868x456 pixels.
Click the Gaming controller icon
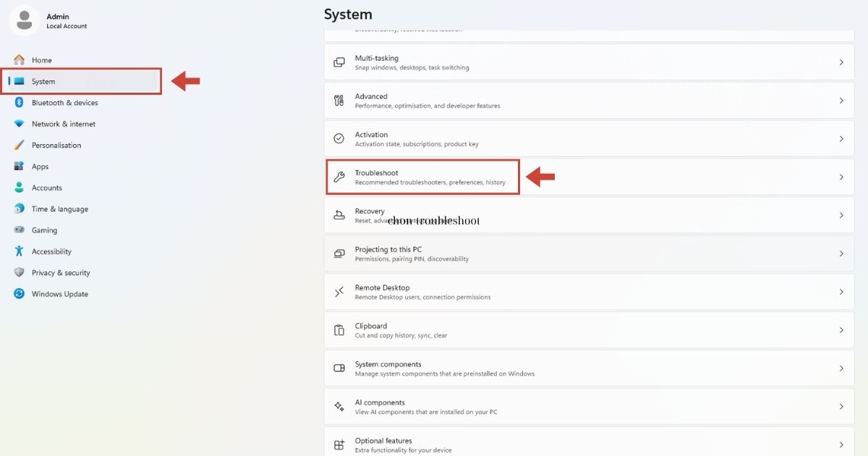(x=19, y=230)
